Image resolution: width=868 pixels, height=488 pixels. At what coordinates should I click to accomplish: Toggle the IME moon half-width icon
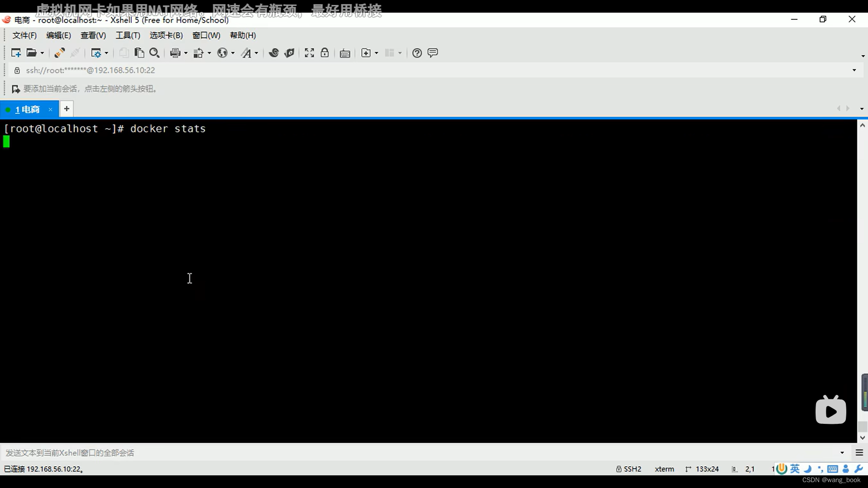tap(807, 469)
